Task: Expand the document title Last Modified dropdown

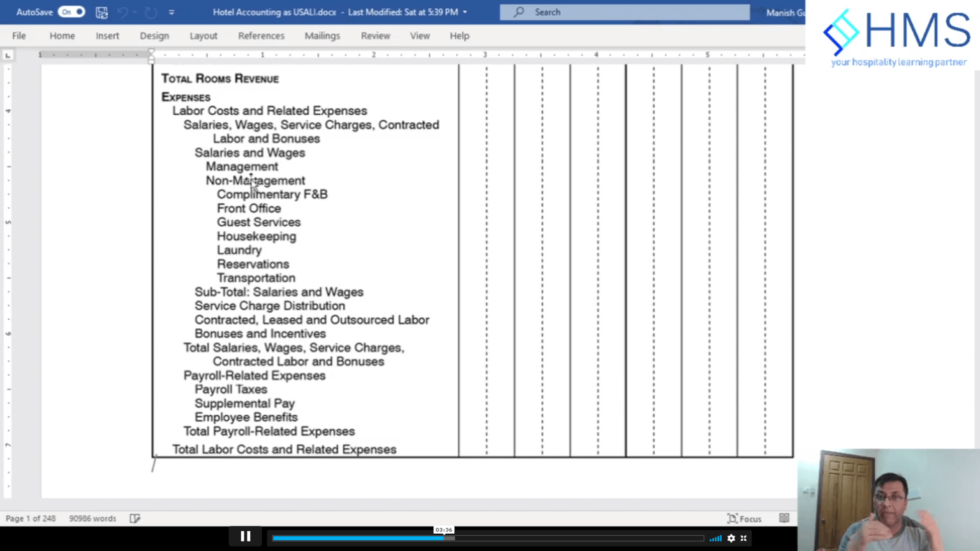Action: pos(465,12)
